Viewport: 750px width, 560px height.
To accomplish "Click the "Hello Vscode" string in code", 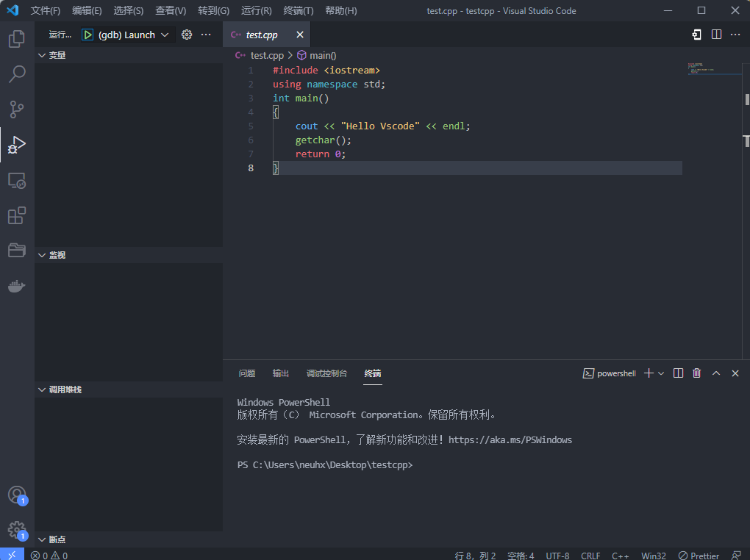I will [380, 126].
